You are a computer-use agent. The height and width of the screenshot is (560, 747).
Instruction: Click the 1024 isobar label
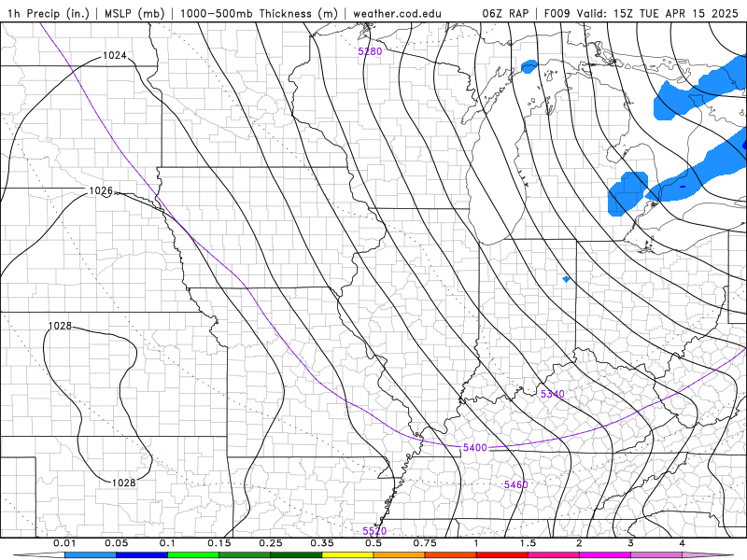114,55
